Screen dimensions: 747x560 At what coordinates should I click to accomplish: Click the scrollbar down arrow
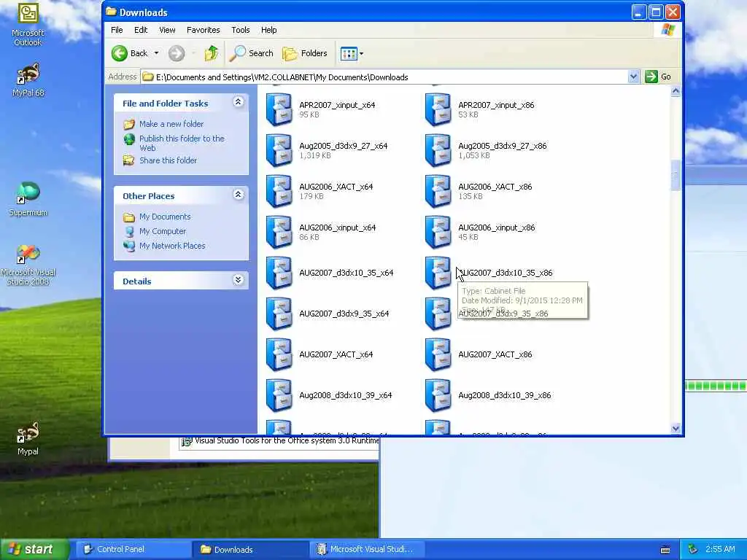point(676,429)
